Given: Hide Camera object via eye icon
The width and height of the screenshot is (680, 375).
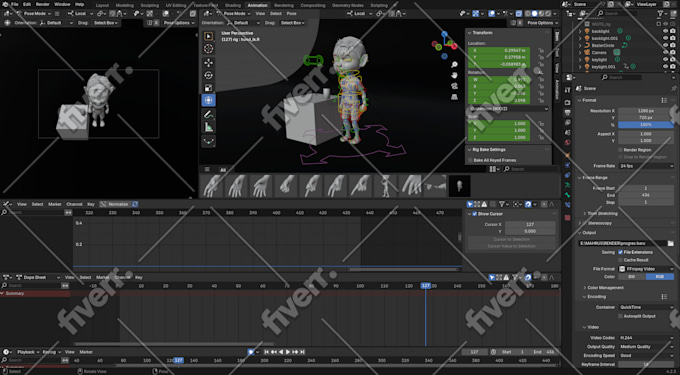Looking at the screenshot, I should coord(665,52).
